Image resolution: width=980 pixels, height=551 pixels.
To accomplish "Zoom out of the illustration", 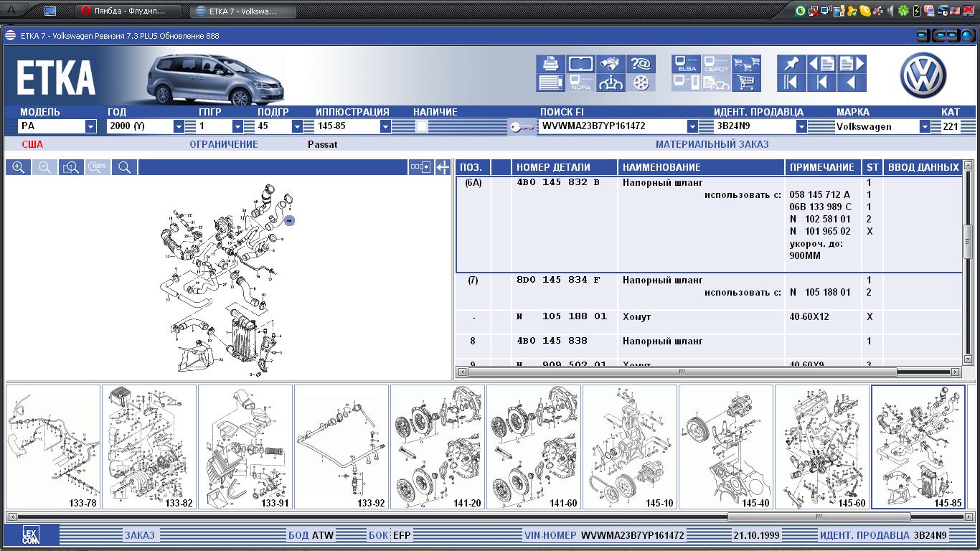I will tap(44, 167).
